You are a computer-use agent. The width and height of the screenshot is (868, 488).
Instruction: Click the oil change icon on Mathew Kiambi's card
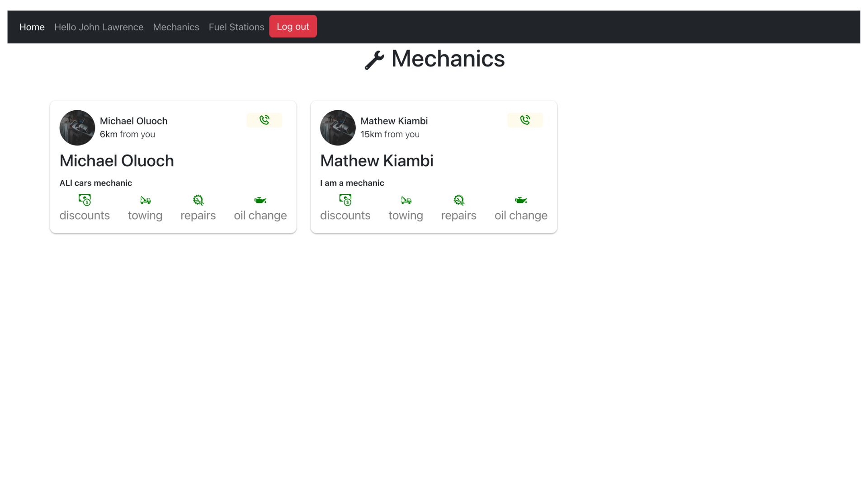pos(520,199)
